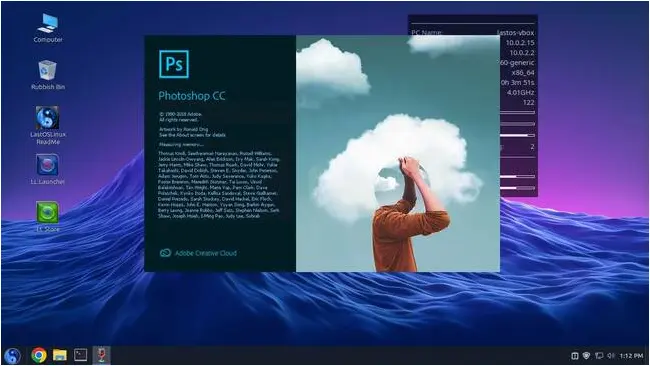Image resolution: width=650 pixels, height=366 pixels.
Task: Click the 1:12 PM clock
Action: [x=631, y=356]
